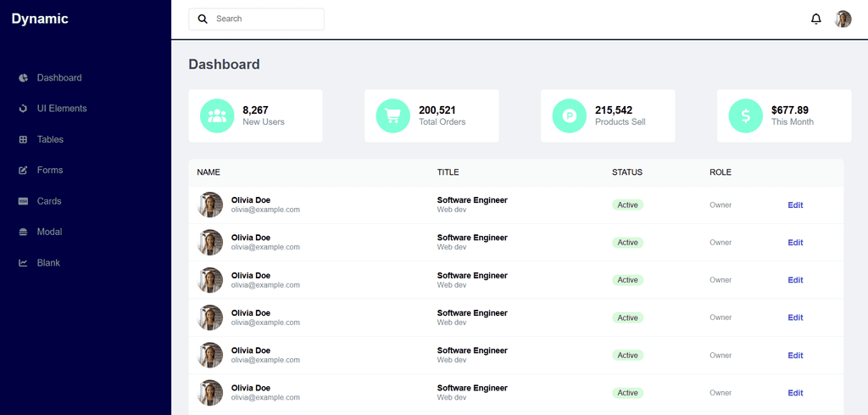
Task: Open UI Elements in the sidebar
Action: pyautogui.click(x=61, y=109)
